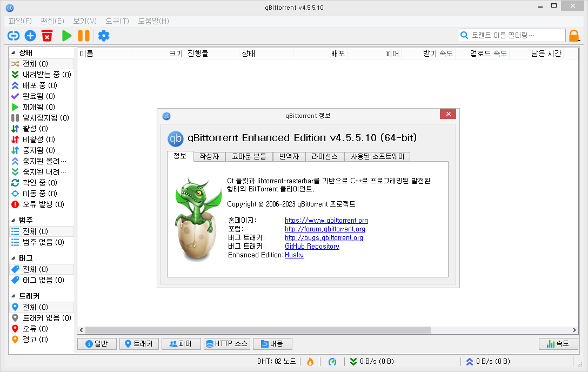Collapse the 태그 section
Screen dimensions: 588x372
[x=13, y=258]
